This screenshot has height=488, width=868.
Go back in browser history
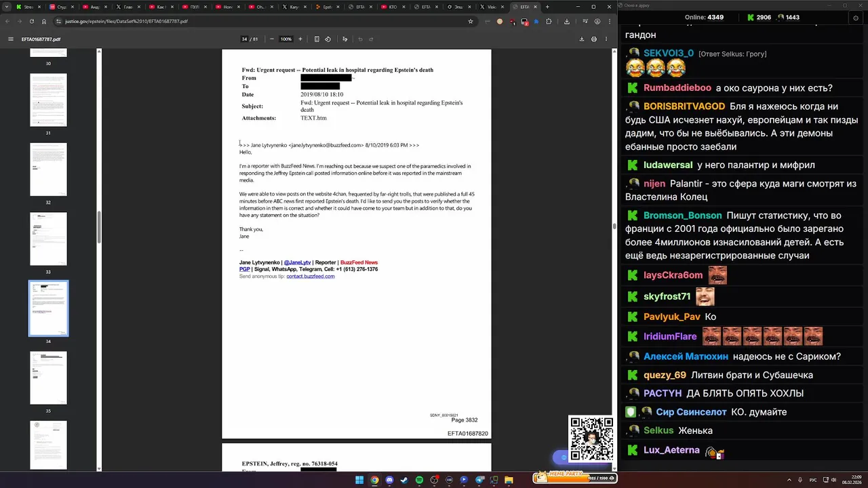[7, 21]
